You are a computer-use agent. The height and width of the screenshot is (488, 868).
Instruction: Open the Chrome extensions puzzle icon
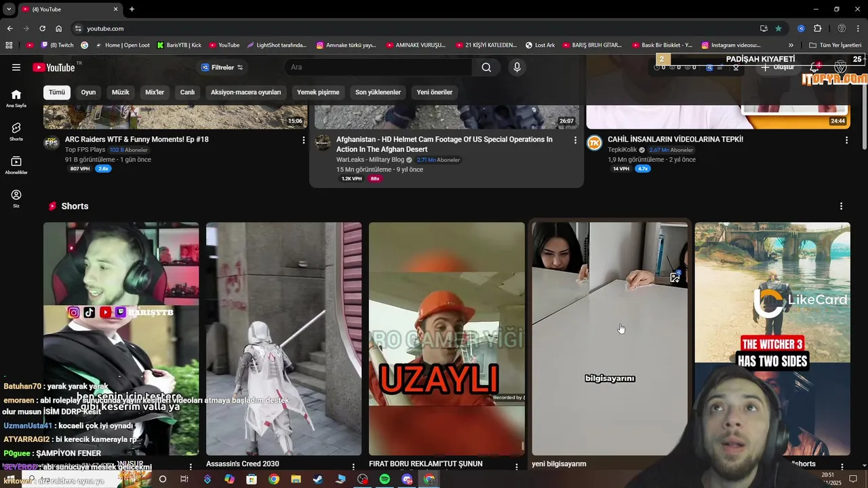pyautogui.click(x=817, y=28)
